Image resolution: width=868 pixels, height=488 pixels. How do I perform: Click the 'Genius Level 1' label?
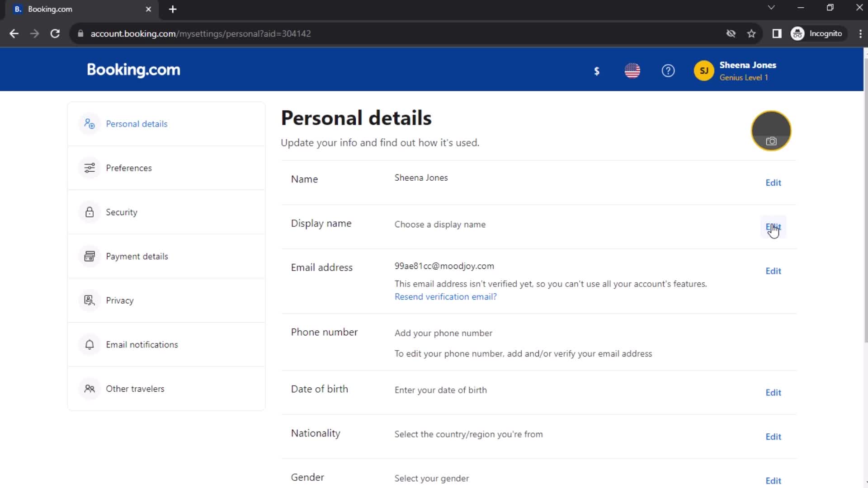(x=743, y=78)
